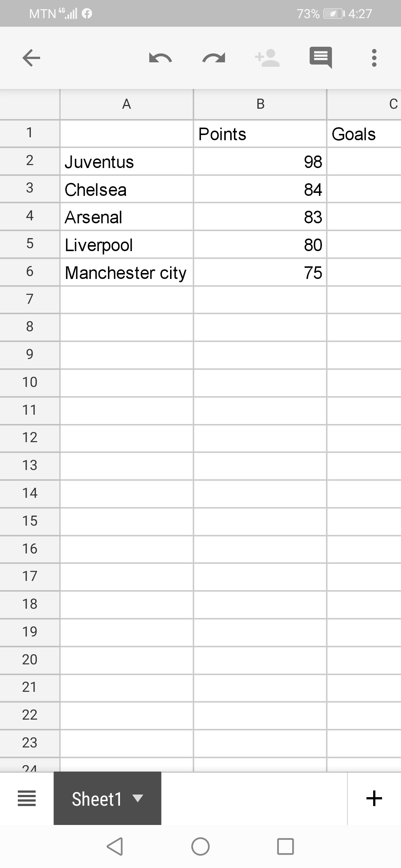Viewport: 401px width, 868px height.
Task: Open the comments icon
Action: pyautogui.click(x=321, y=58)
